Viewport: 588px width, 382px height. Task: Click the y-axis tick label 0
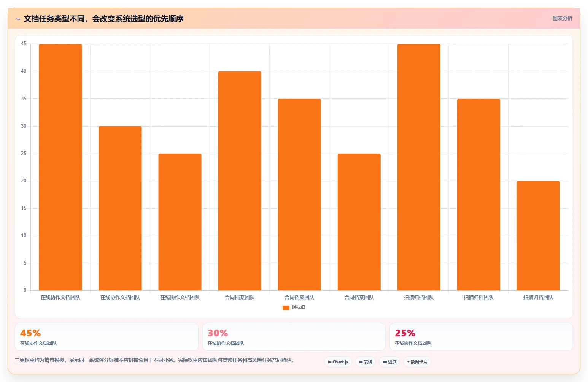pos(25,290)
